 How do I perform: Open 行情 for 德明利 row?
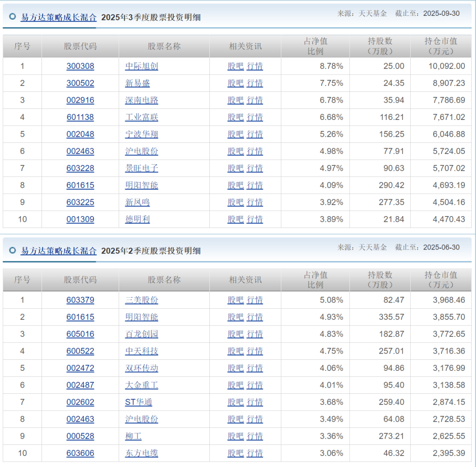click(255, 219)
